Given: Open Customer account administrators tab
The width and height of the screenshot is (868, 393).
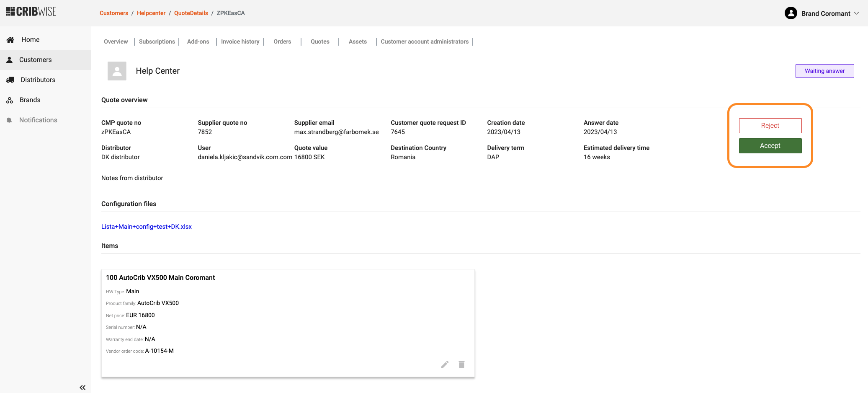Looking at the screenshot, I should tap(425, 42).
